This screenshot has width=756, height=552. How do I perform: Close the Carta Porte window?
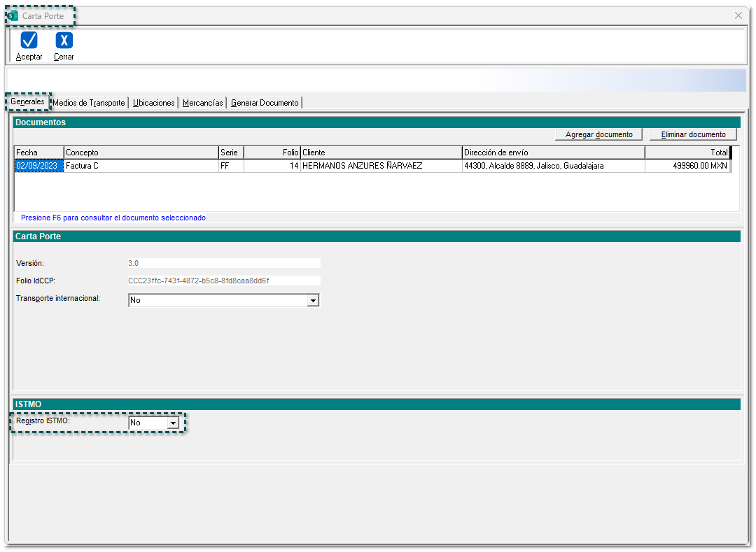point(738,15)
